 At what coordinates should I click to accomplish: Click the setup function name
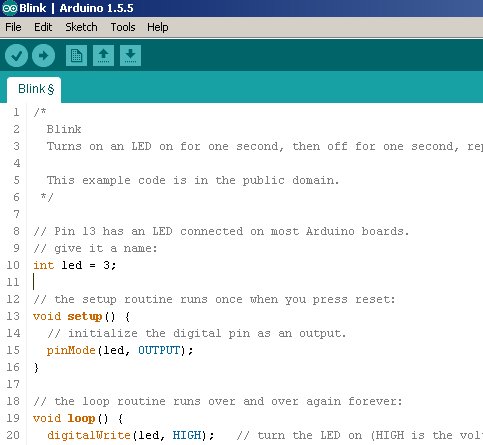(x=85, y=316)
